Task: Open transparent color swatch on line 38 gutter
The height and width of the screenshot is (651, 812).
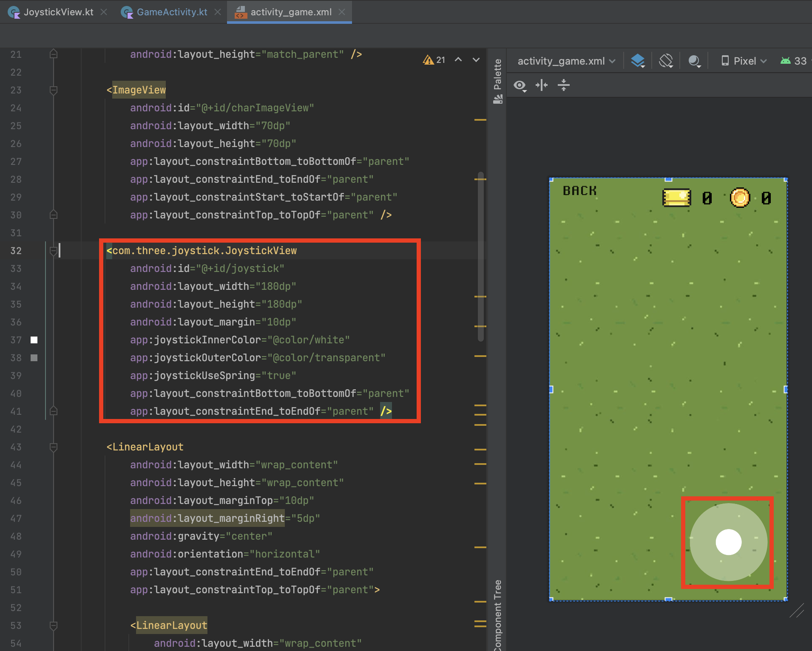Action: [x=34, y=358]
